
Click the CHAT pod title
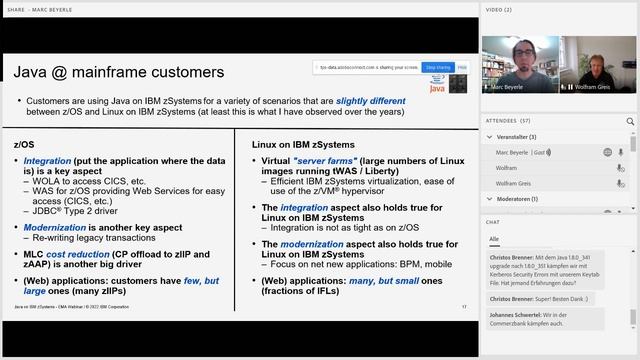pyautogui.click(x=492, y=222)
